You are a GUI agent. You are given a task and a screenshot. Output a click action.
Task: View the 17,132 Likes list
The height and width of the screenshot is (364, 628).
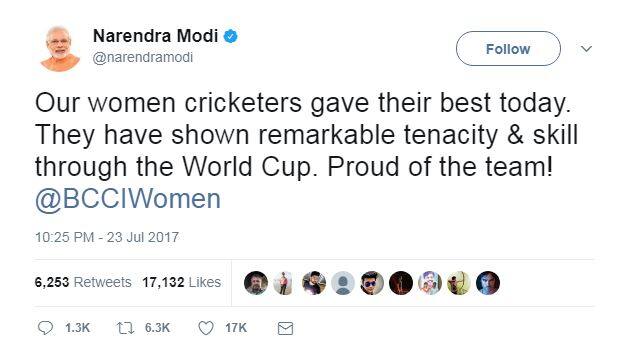pyautogui.click(x=181, y=282)
